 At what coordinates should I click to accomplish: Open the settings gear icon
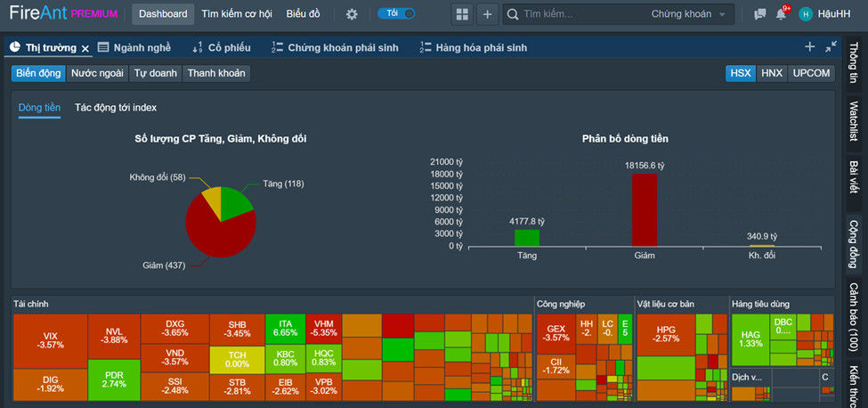tap(352, 14)
